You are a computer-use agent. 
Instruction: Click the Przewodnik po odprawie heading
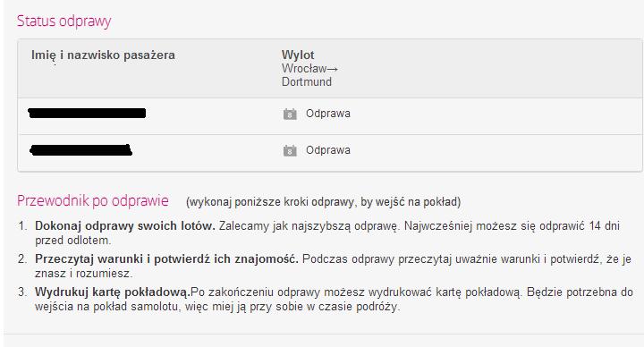93,201
